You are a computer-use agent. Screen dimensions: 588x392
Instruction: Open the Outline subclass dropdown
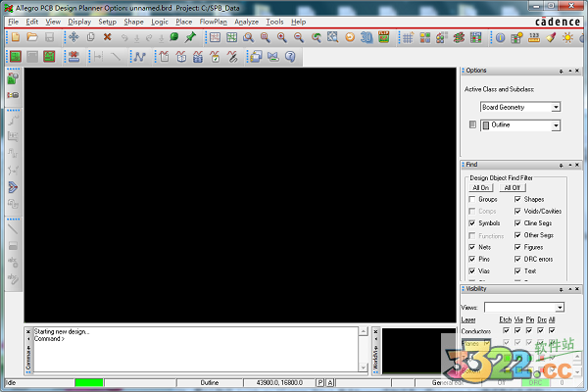click(x=556, y=125)
